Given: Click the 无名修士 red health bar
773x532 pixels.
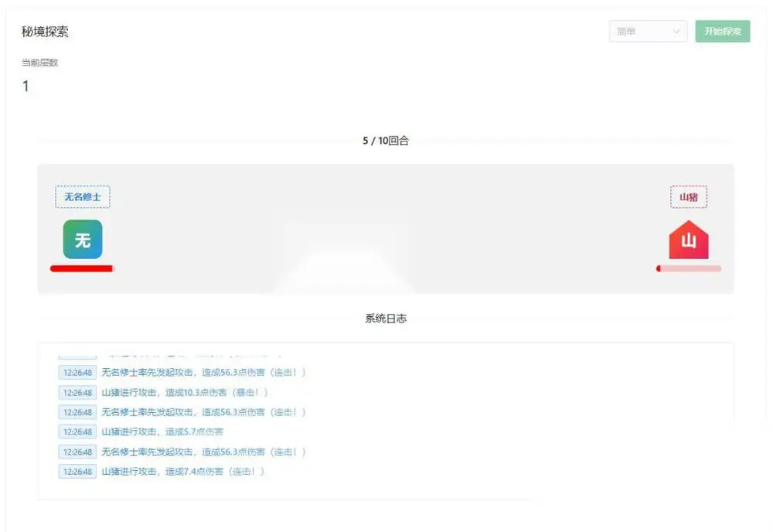Looking at the screenshot, I should tap(83, 269).
